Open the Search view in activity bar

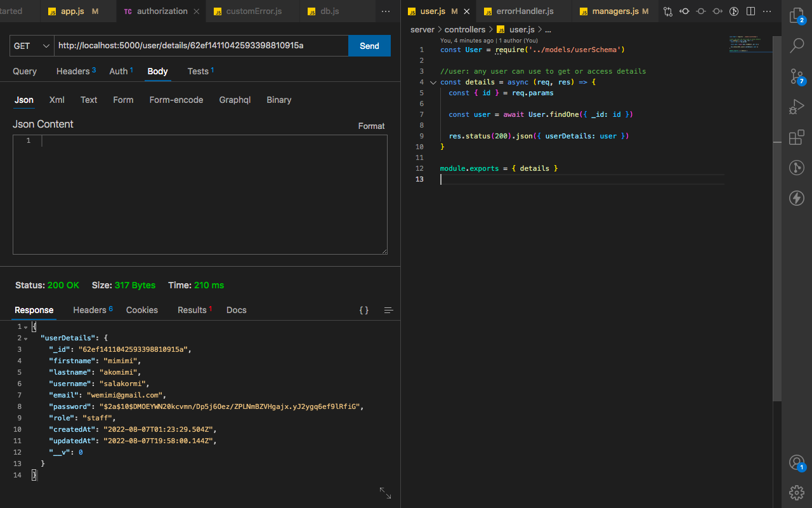coord(797,46)
